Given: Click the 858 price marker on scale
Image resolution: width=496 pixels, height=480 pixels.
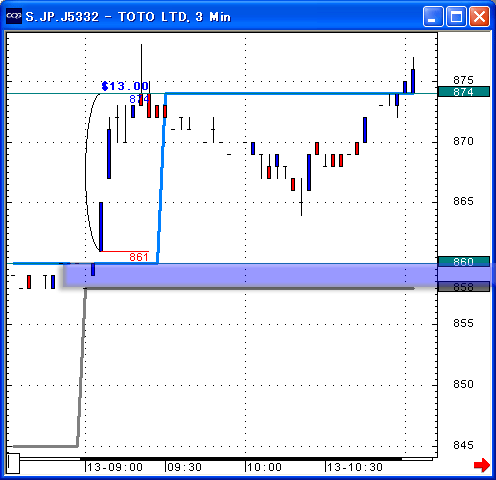Looking at the screenshot, I should [463, 287].
